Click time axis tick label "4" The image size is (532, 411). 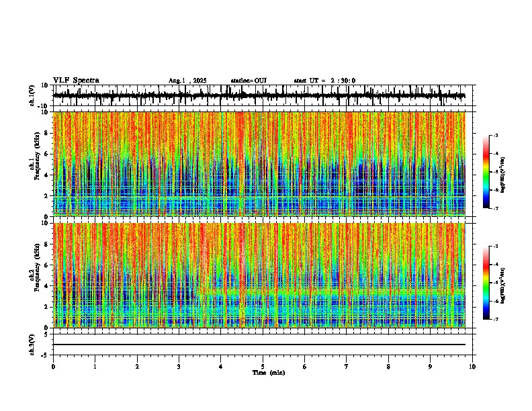[x=221, y=367]
